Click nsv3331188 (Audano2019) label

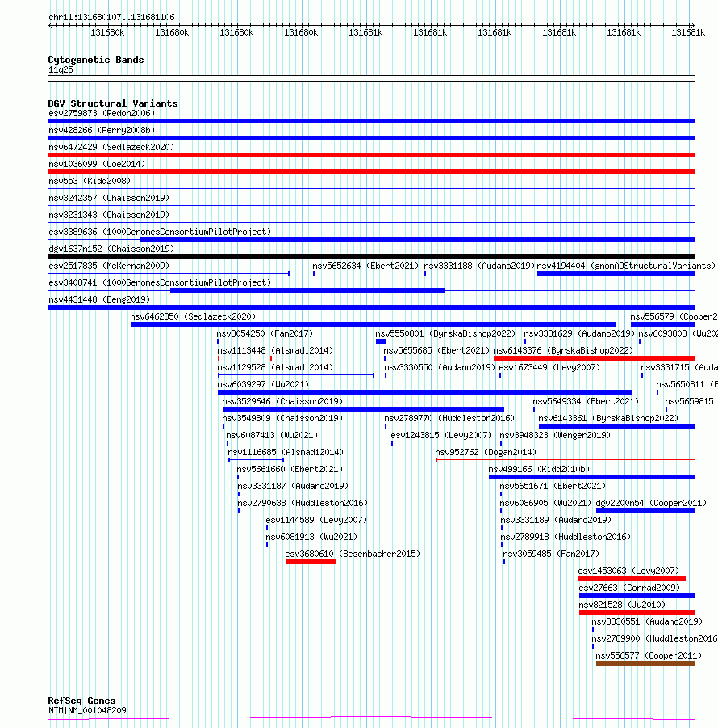coord(479,266)
